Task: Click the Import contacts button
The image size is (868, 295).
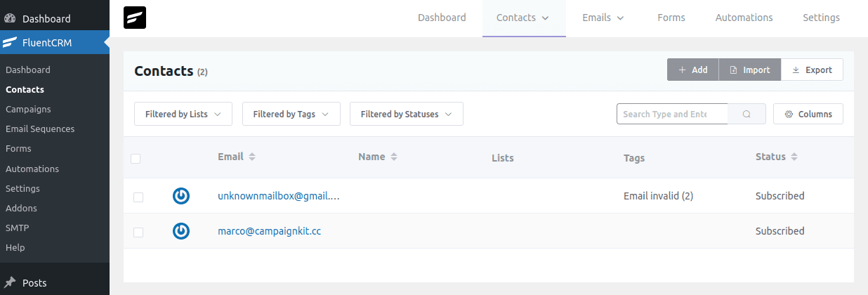Action: pos(749,70)
